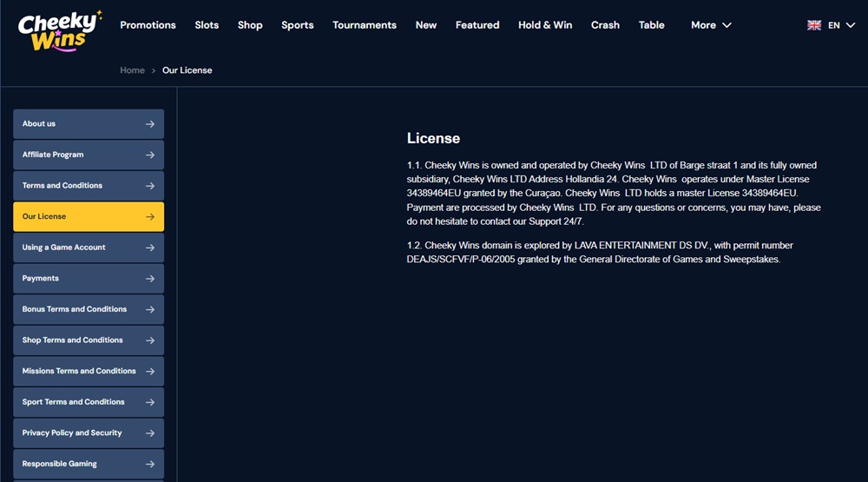Select the New games category
Image resolution: width=868 pixels, height=482 pixels.
426,25
